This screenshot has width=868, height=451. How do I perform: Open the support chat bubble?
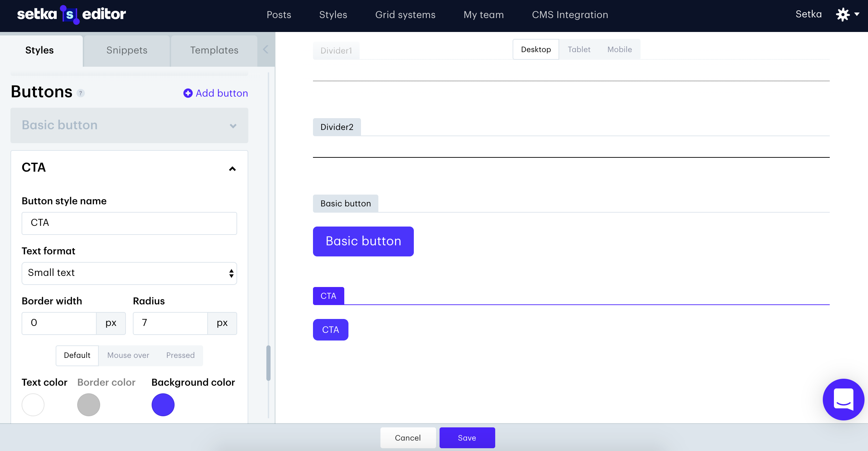click(x=843, y=400)
